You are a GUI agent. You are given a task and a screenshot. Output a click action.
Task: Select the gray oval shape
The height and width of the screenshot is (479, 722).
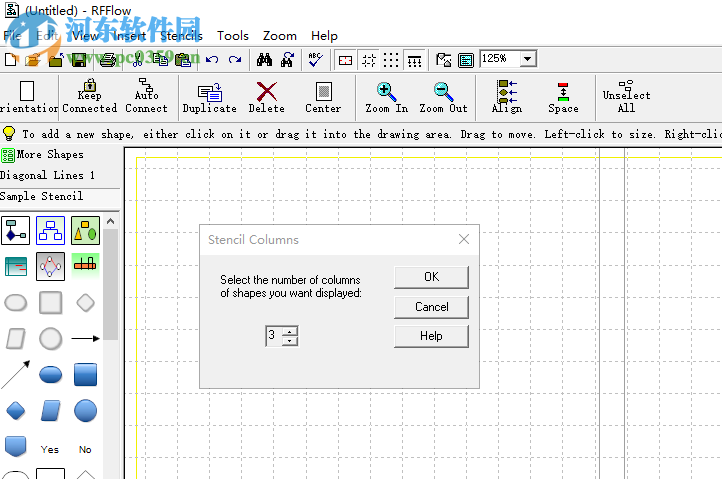coord(16,303)
